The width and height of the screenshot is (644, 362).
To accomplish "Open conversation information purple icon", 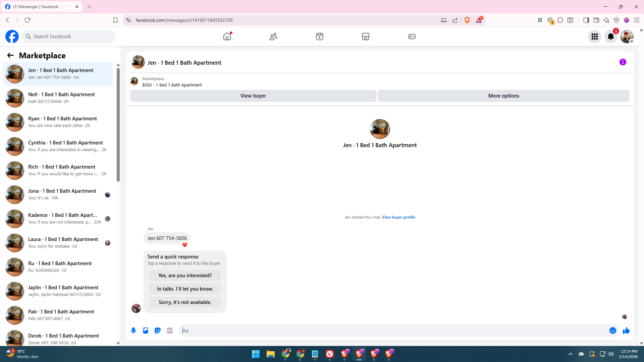I will click(x=623, y=62).
